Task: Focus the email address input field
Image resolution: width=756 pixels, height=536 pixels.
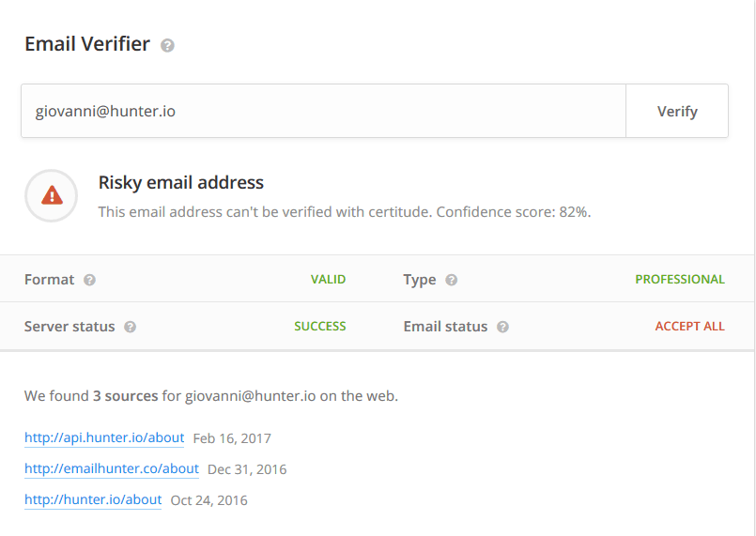Action: [323, 111]
